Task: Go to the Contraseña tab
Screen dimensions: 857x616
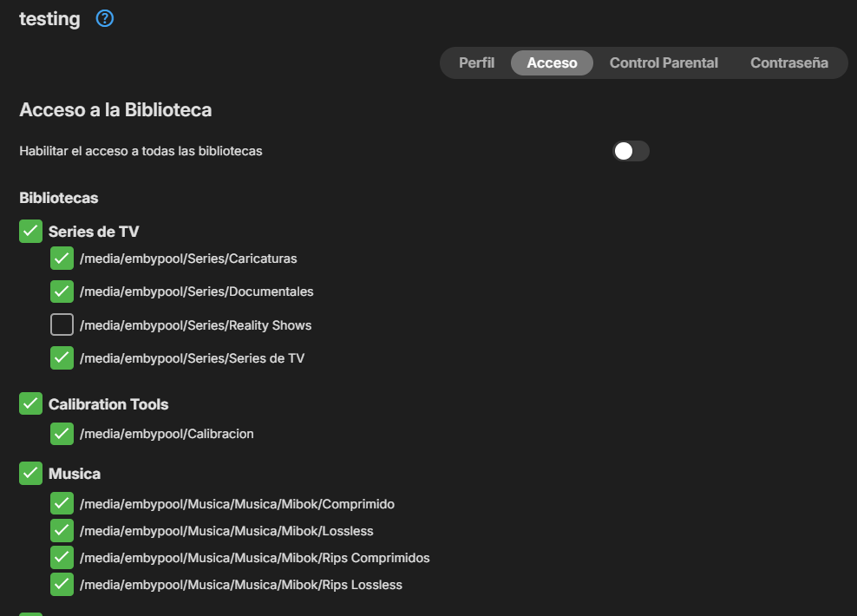Action: tap(788, 62)
